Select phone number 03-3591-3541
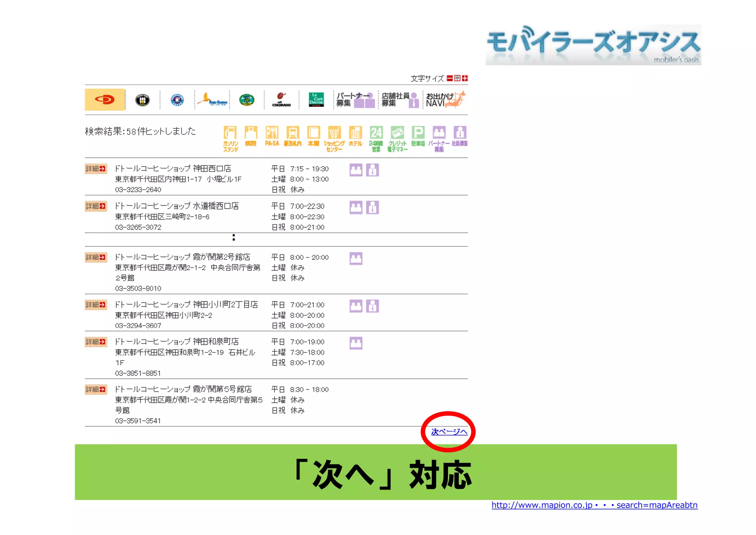756x535 pixels. 138,421
